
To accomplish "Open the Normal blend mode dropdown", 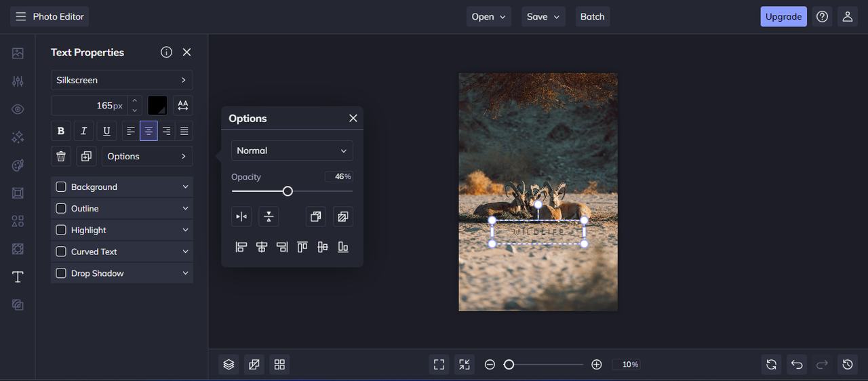I will click(x=292, y=151).
